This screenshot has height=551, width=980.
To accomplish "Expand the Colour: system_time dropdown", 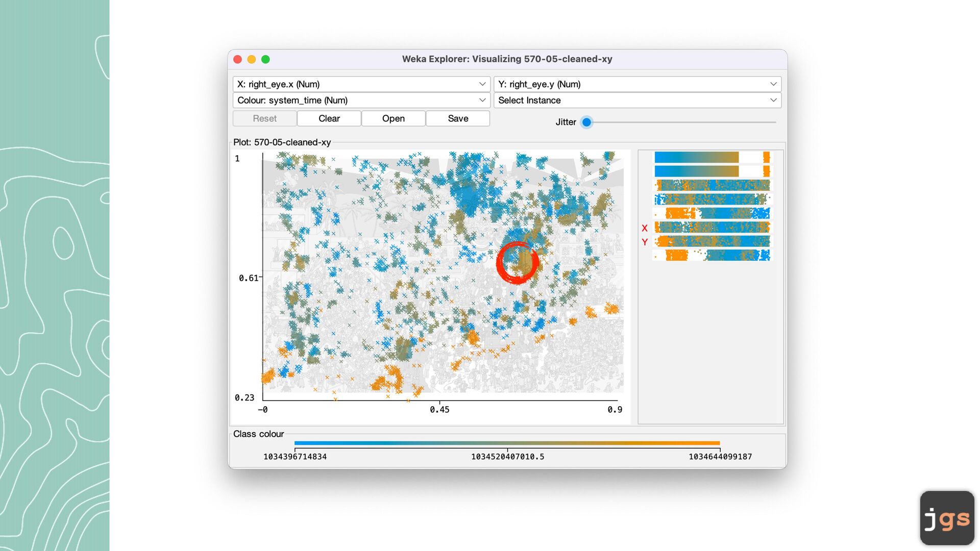I will pos(361,101).
